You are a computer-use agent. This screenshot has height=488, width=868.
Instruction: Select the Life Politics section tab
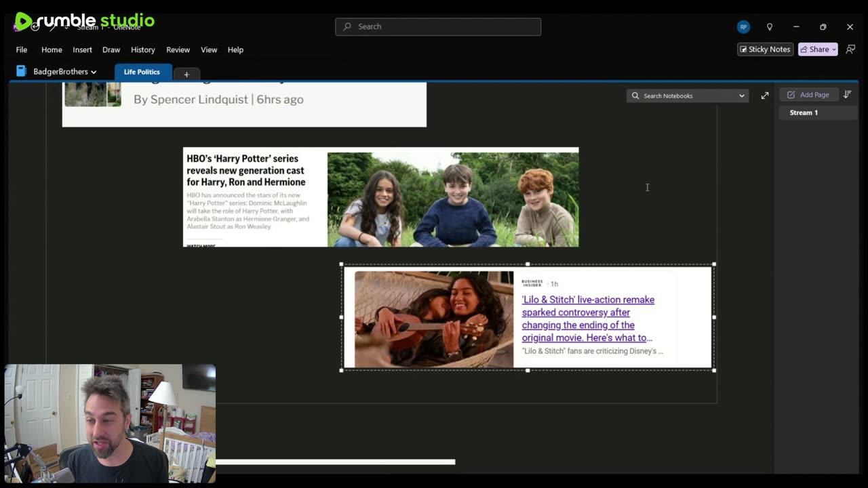coord(142,72)
